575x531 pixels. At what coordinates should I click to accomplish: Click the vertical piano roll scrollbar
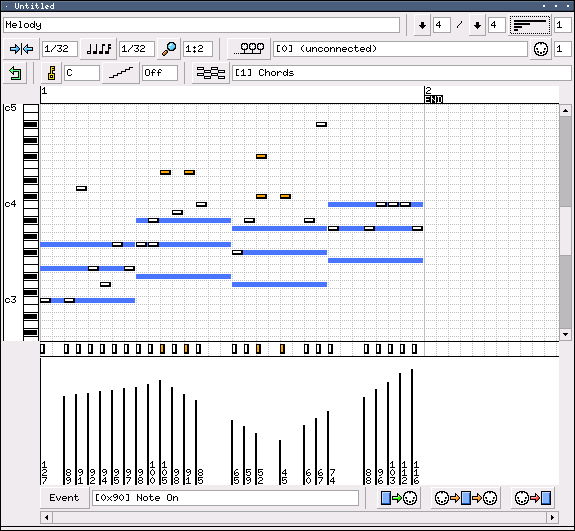tap(565, 222)
